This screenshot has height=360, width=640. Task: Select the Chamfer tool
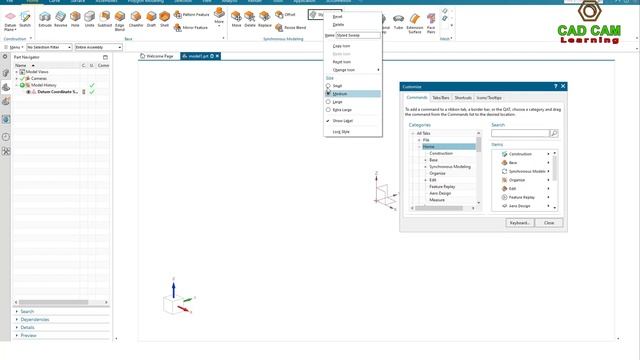click(136, 20)
